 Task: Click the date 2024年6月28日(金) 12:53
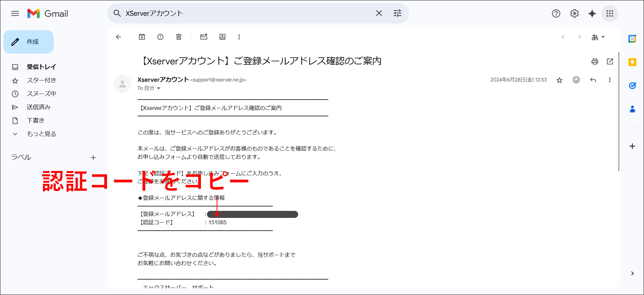(518, 80)
